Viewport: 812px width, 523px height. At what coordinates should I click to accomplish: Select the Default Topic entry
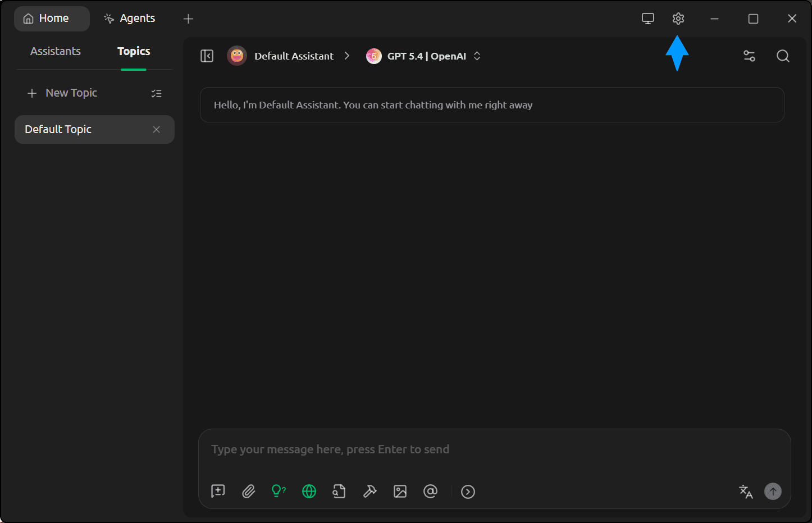tap(94, 130)
